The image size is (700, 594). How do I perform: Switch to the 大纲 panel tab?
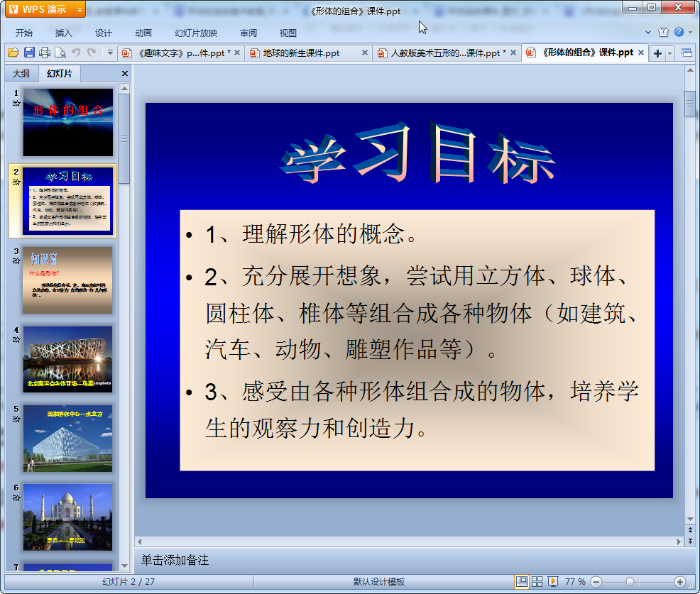pyautogui.click(x=21, y=74)
